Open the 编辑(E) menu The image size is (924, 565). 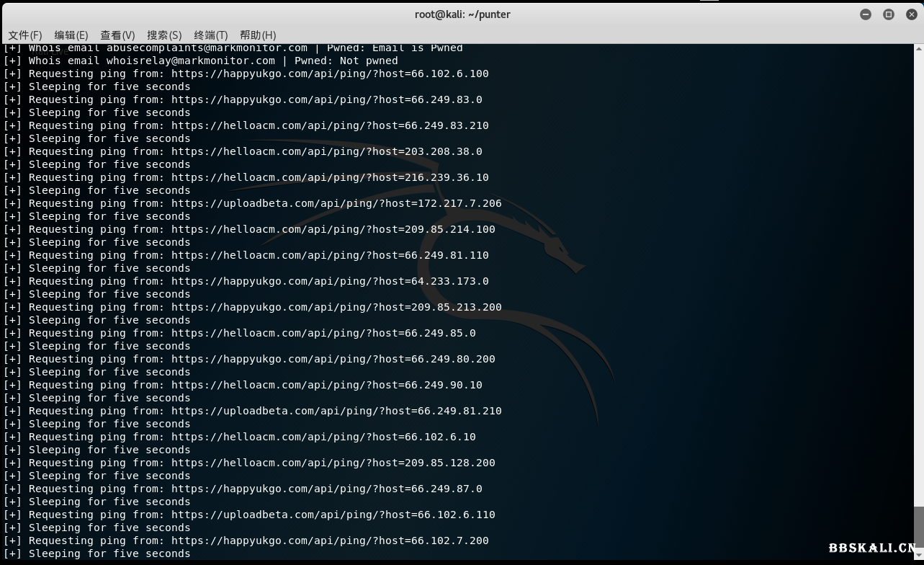coord(71,35)
